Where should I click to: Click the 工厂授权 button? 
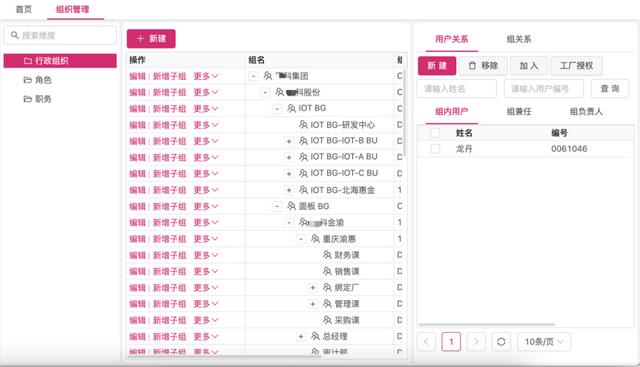pos(576,66)
